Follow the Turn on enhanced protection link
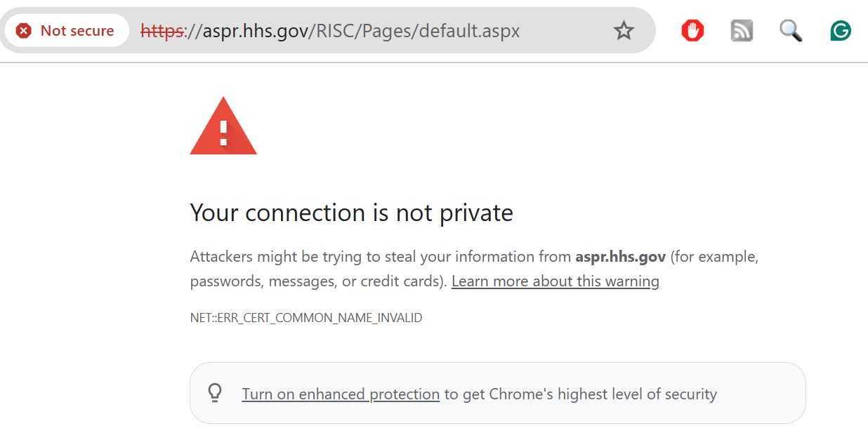This screenshot has height=440, width=868. 341,394
